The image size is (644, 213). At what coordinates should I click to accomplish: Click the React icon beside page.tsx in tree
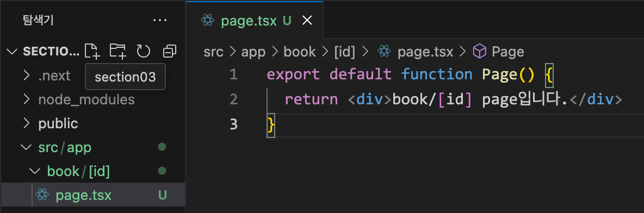pos(42,195)
